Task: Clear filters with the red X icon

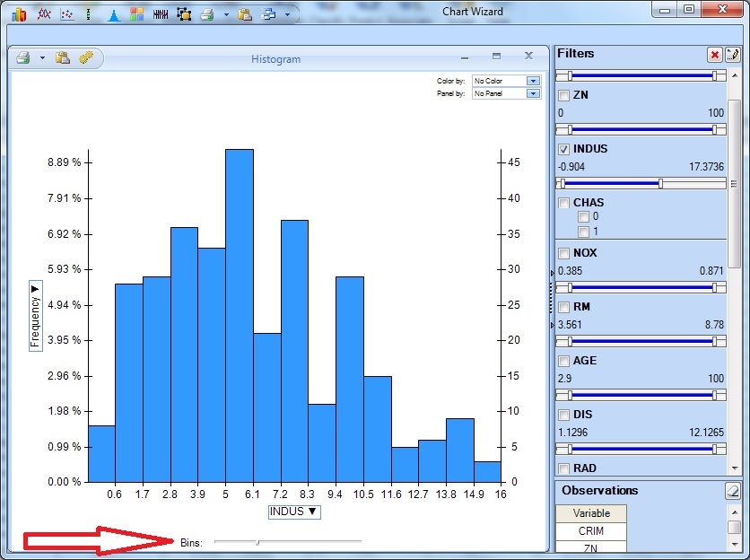Action: pyautogui.click(x=715, y=55)
